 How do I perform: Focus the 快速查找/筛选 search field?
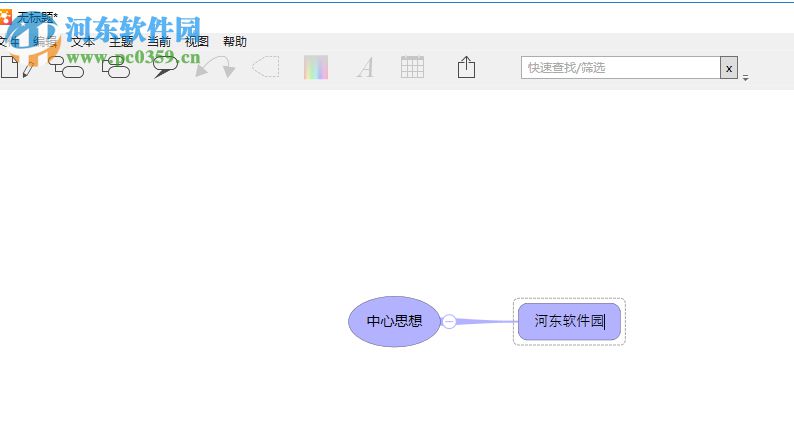[620, 67]
